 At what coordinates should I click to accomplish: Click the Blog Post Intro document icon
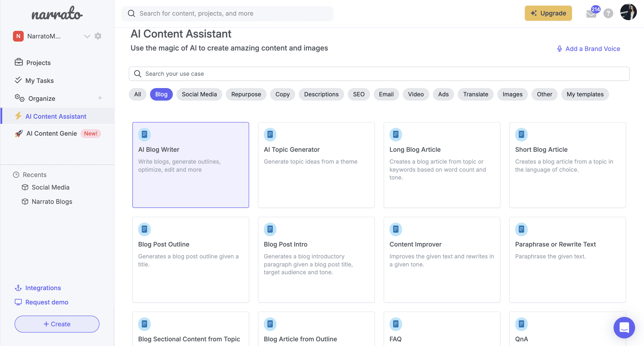point(270,229)
